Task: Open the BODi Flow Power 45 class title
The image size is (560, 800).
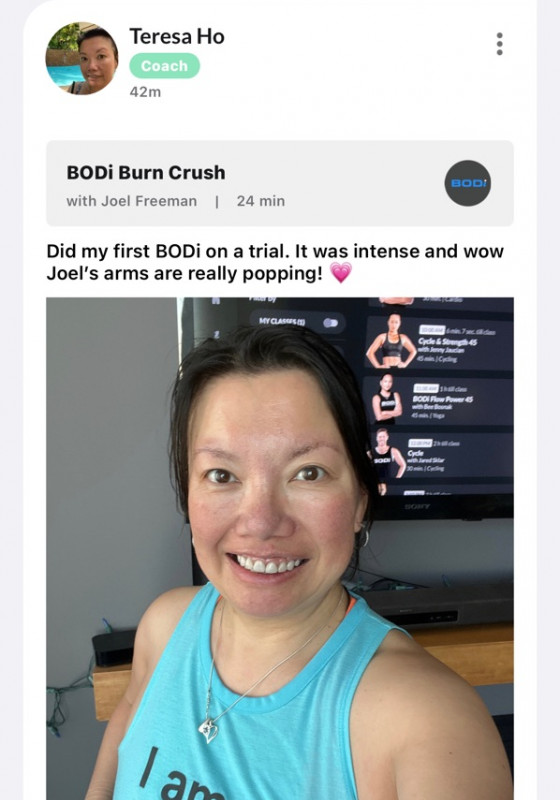Action: coord(442,399)
